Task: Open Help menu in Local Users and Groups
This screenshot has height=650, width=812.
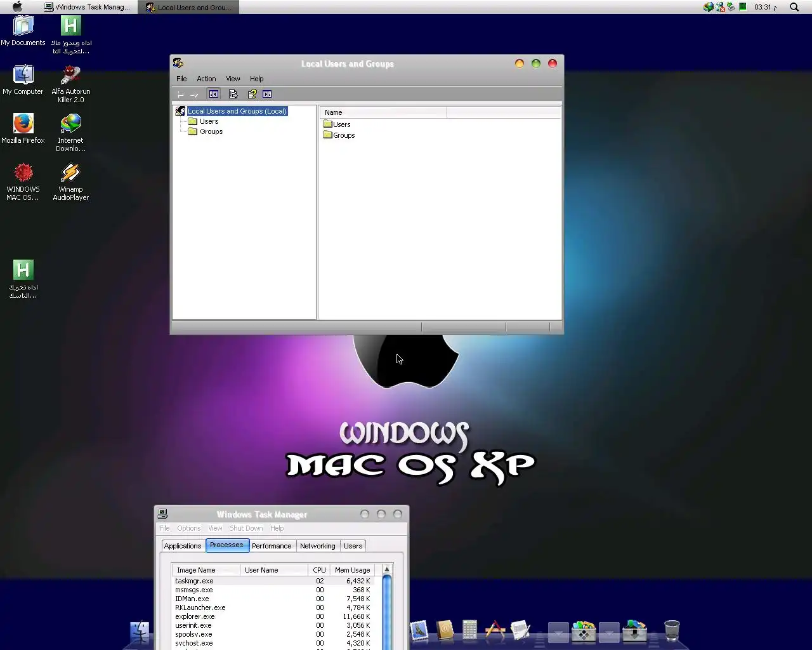Action: (256, 79)
